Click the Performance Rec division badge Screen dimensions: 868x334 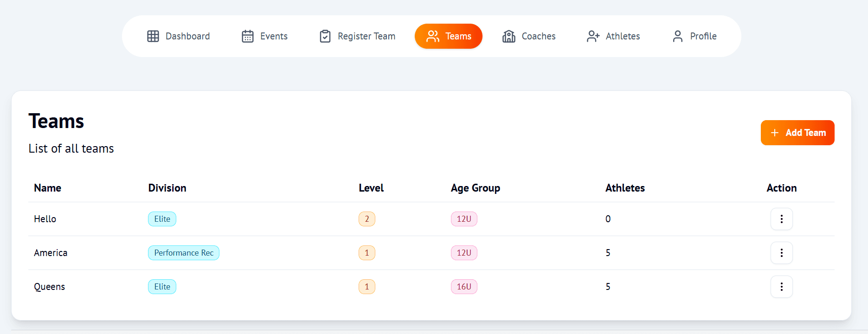[x=184, y=253]
